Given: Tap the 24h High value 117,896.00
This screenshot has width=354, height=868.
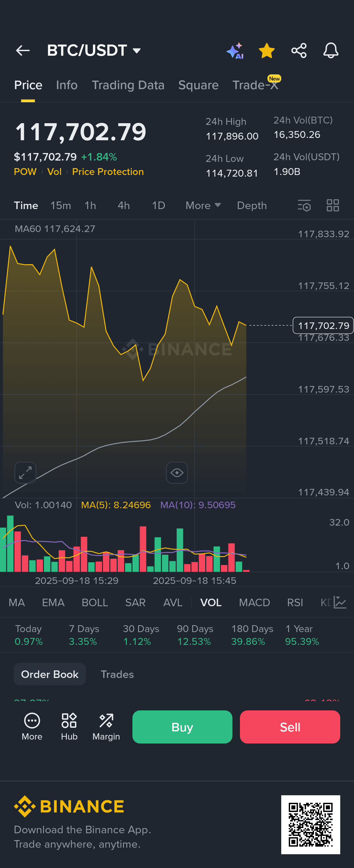Looking at the screenshot, I should pos(232,136).
